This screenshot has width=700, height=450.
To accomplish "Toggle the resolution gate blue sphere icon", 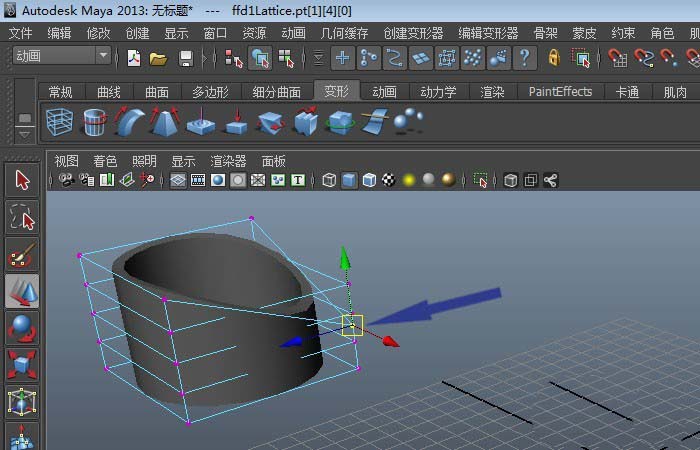I will pos(218,180).
